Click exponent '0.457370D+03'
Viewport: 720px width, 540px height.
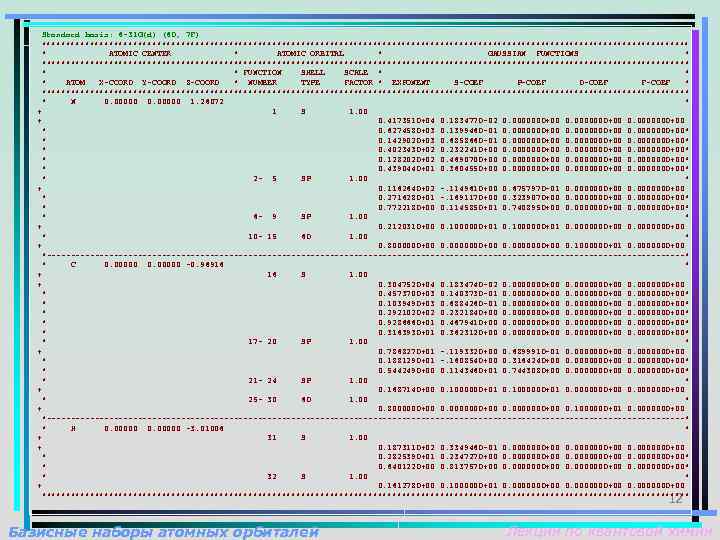pyautogui.click(x=406, y=294)
